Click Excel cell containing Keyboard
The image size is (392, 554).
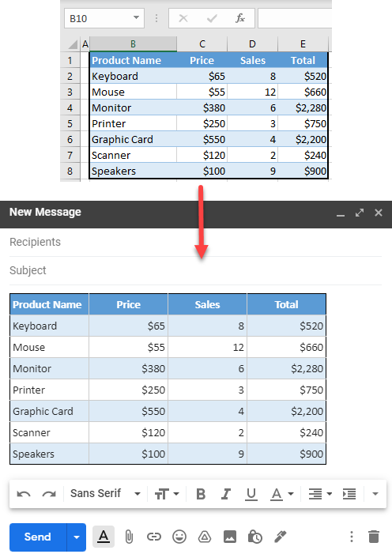(134, 76)
